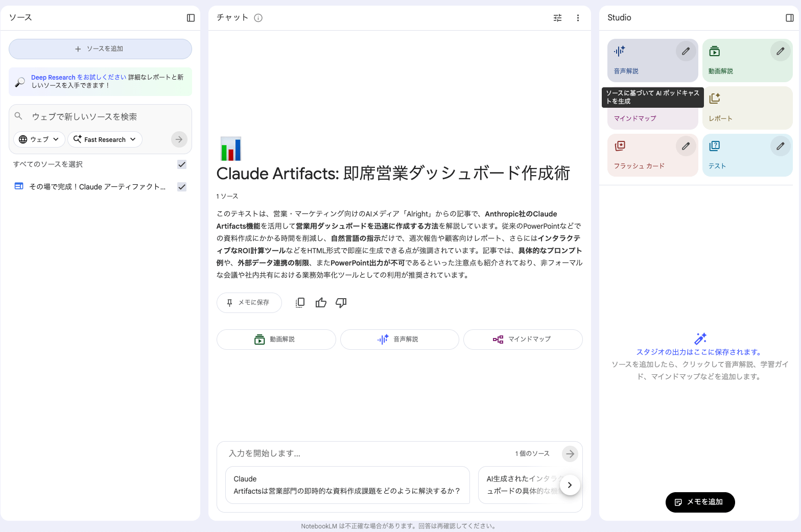Edit the テスト card with its pencil icon
This screenshot has height=532, width=801.
point(780,146)
